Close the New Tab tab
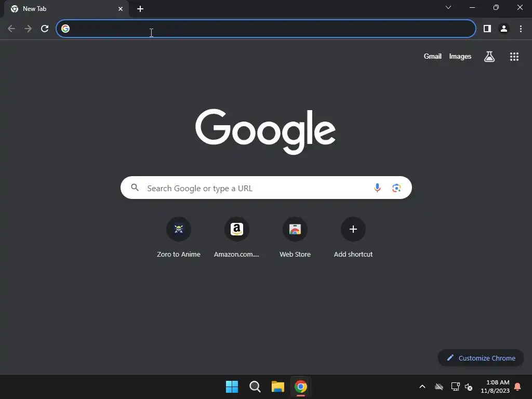 click(121, 9)
